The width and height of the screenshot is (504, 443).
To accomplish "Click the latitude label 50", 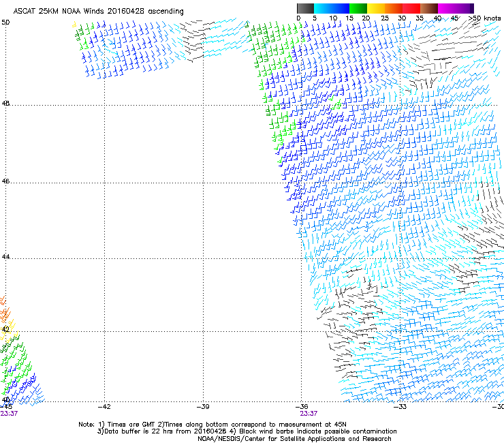I will pos(5,22).
